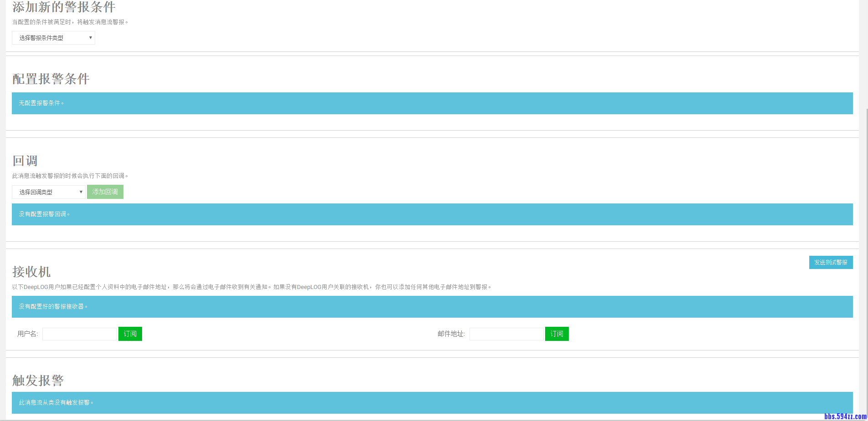
Task: Click the 此消息流从类没有触发报警 banner
Action: coord(432,402)
